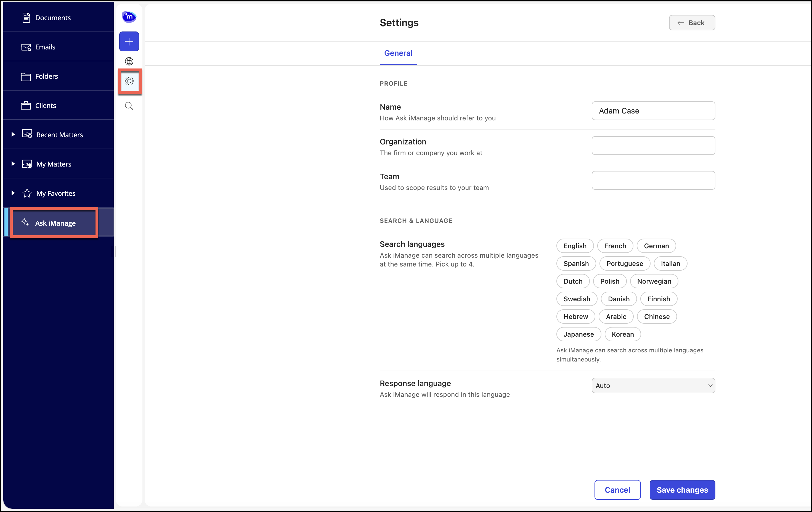
Task: Click the Name input field
Action: [653, 111]
